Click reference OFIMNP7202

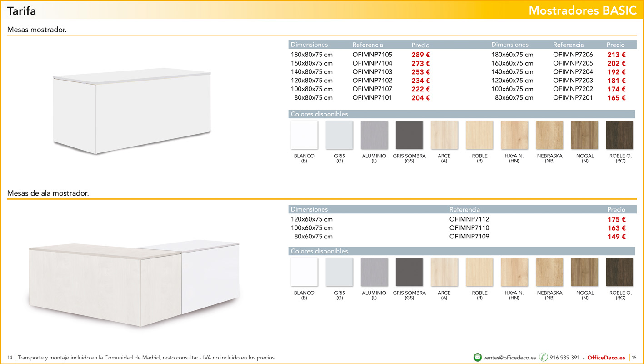[x=573, y=89]
